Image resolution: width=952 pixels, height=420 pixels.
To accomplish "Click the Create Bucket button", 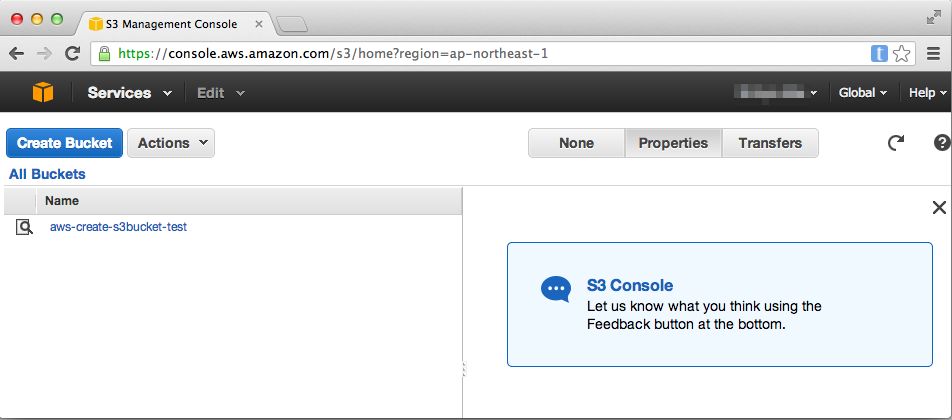I will point(65,143).
